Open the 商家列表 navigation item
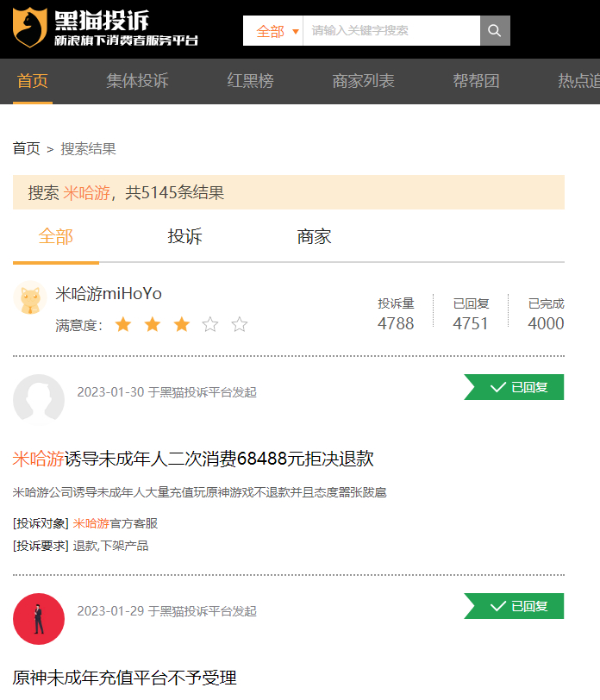The image size is (600, 700). [x=363, y=81]
